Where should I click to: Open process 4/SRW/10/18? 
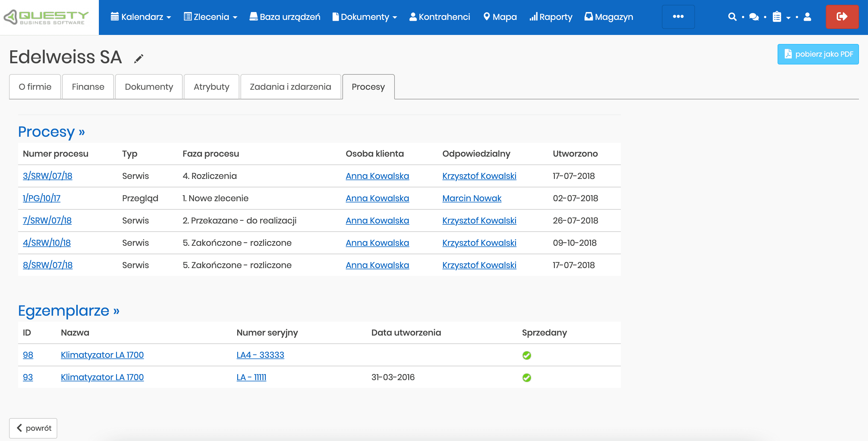[47, 242]
